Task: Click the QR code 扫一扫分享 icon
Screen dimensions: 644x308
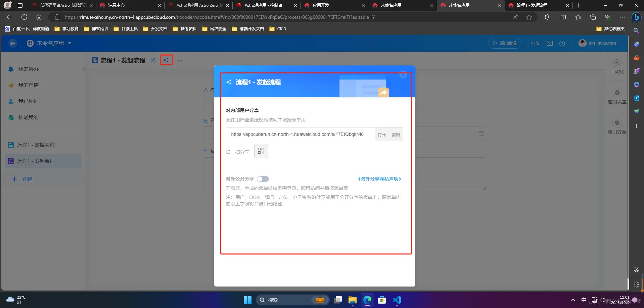Action: pos(261,151)
